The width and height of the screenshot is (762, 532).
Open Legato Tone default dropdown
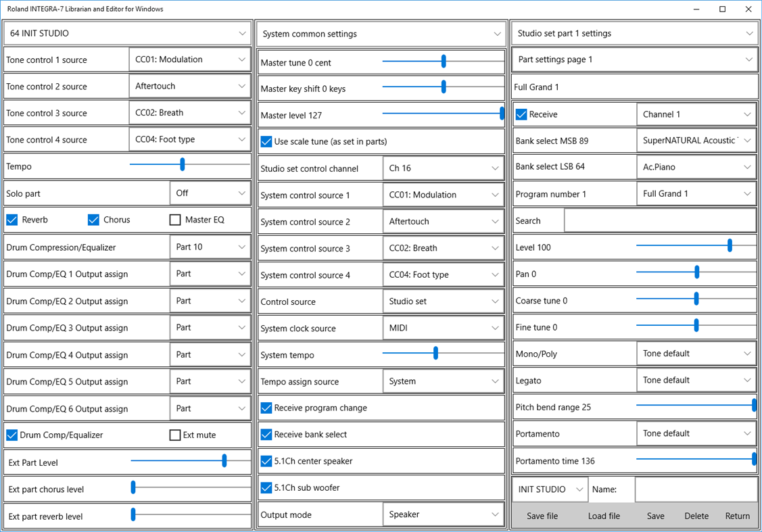[696, 380]
